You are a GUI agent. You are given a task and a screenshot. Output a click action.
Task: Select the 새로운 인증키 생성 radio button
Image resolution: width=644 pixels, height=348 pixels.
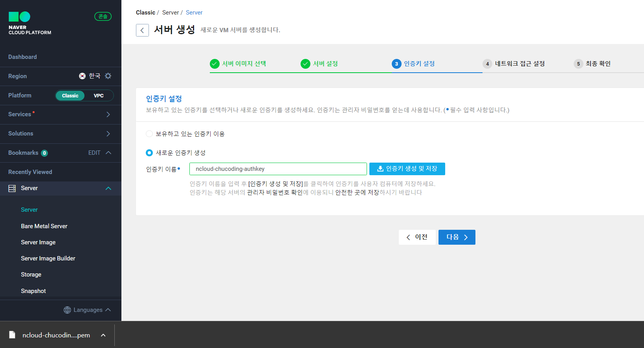point(149,153)
